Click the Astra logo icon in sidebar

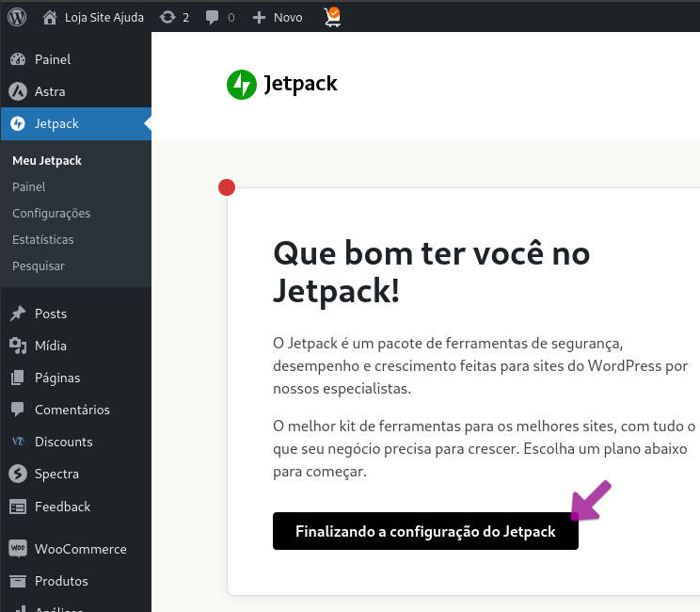click(x=18, y=91)
